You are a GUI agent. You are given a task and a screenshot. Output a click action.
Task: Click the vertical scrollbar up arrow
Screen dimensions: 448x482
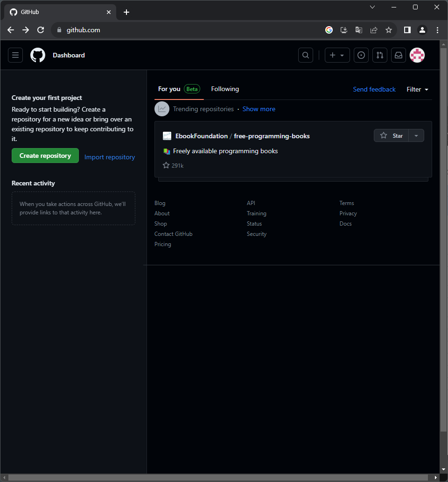click(x=443, y=44)
